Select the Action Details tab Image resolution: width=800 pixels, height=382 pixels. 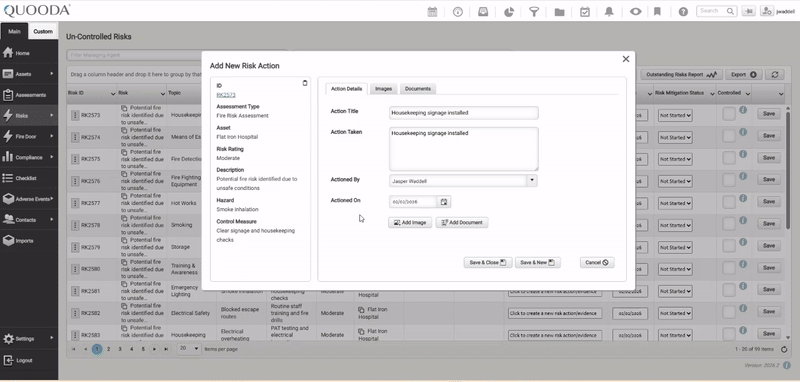pos(346,89)
